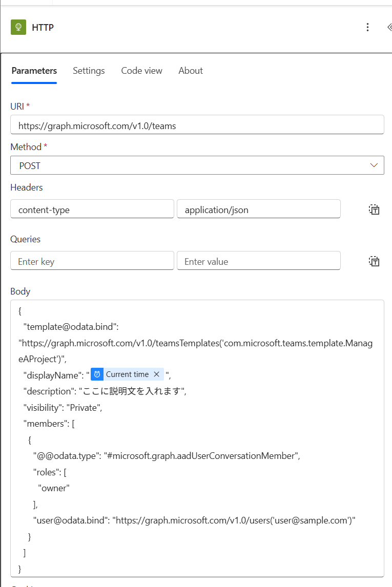Switch to the Settings tab
The width and height of the screenshot is (392, 587).
coord(89,71)
